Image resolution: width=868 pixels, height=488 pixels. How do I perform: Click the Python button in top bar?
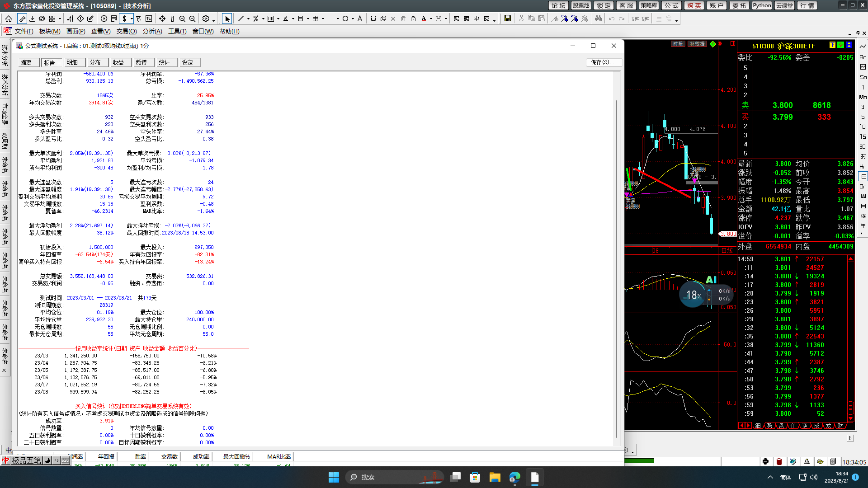762,5
